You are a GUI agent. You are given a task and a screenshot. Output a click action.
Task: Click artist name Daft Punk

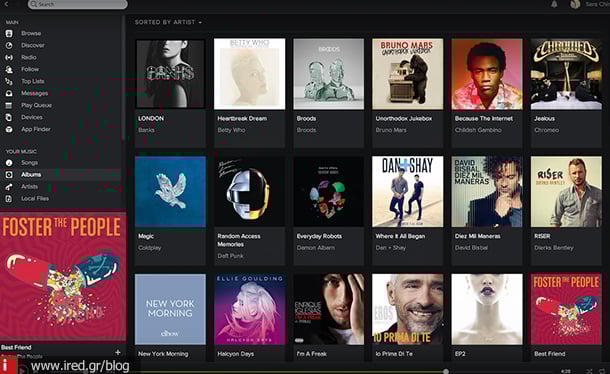point(230,256)
